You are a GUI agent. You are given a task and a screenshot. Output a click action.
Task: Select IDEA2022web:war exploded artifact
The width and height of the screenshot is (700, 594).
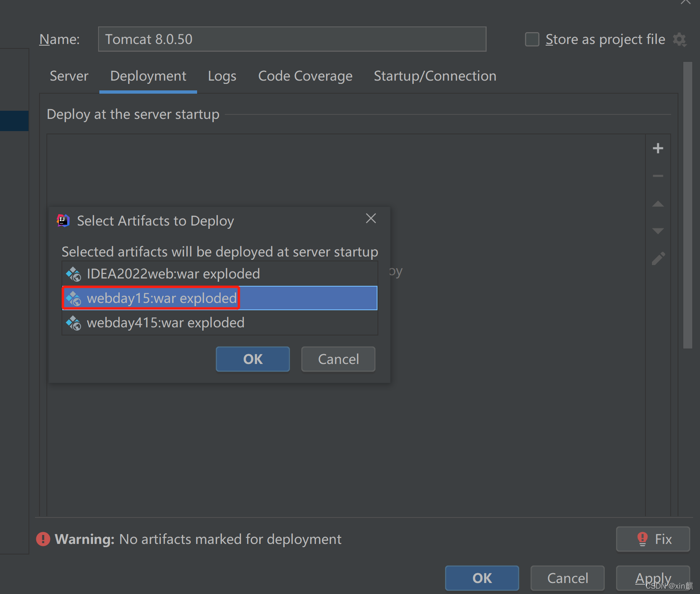[220, 274]
